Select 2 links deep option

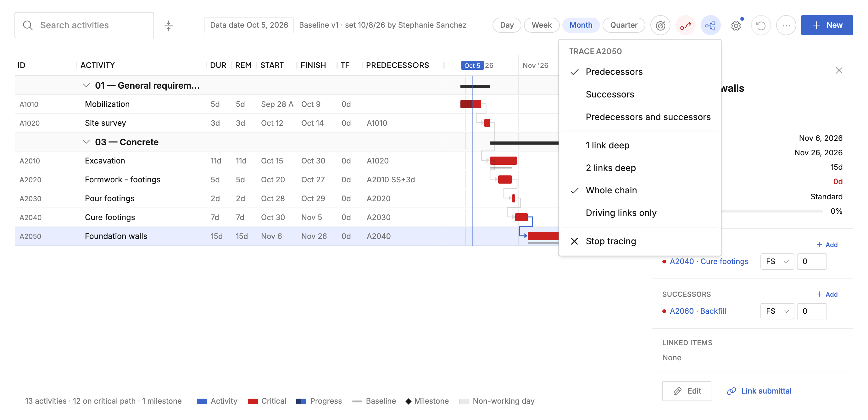tap(640, 168)
